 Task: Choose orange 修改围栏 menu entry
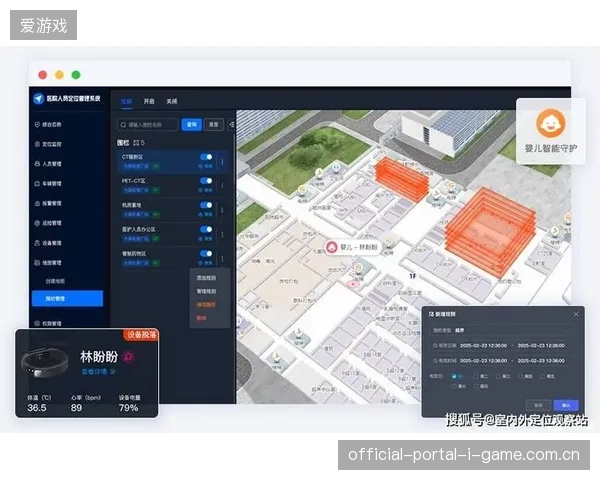point(206,305)
